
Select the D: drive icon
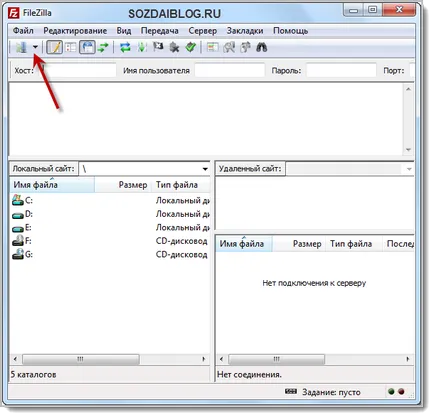18,215
